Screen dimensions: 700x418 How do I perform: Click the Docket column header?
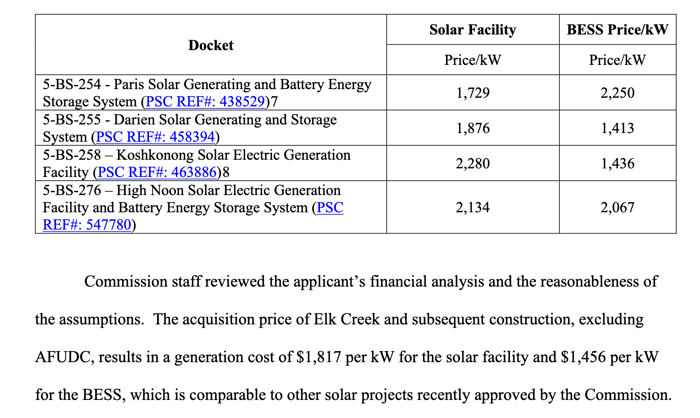(x=211, y=45)
